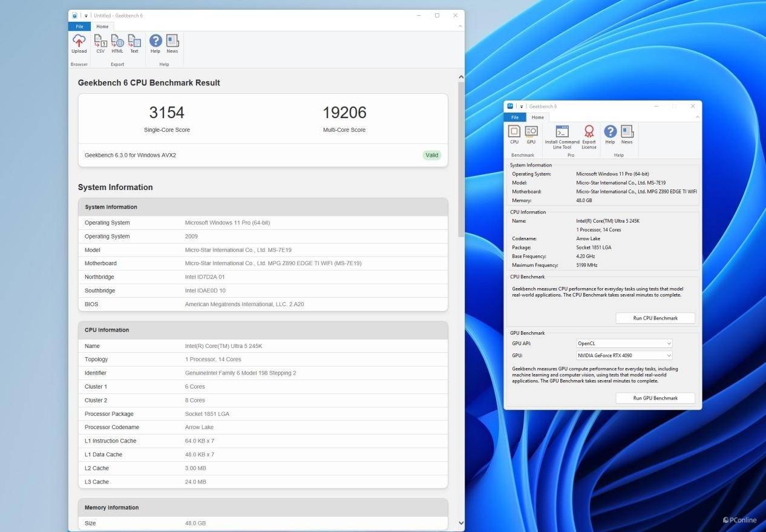Collapse the ribbon in the Untitled results window
The height and width of the screenshot is (532, 766).
click(x=460, y=27)
